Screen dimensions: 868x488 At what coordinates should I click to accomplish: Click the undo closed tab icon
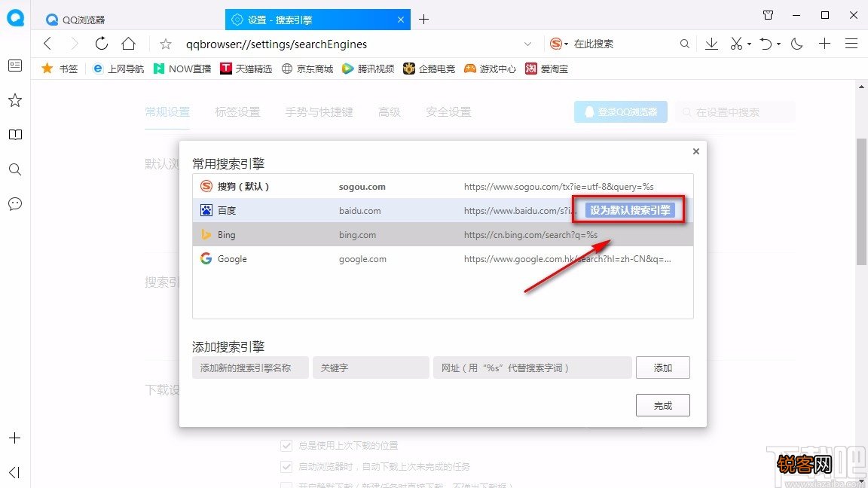click(x=766, y=44)
